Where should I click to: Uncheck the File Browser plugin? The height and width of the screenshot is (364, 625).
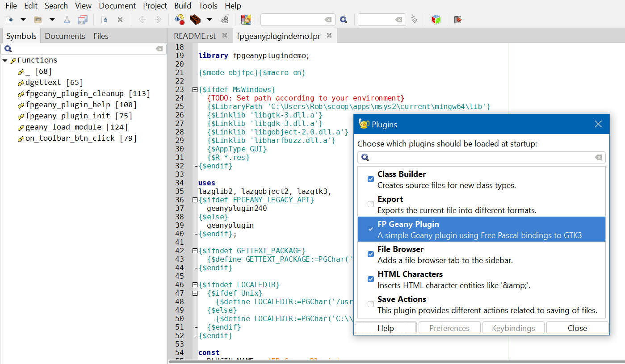click(371, 254)
